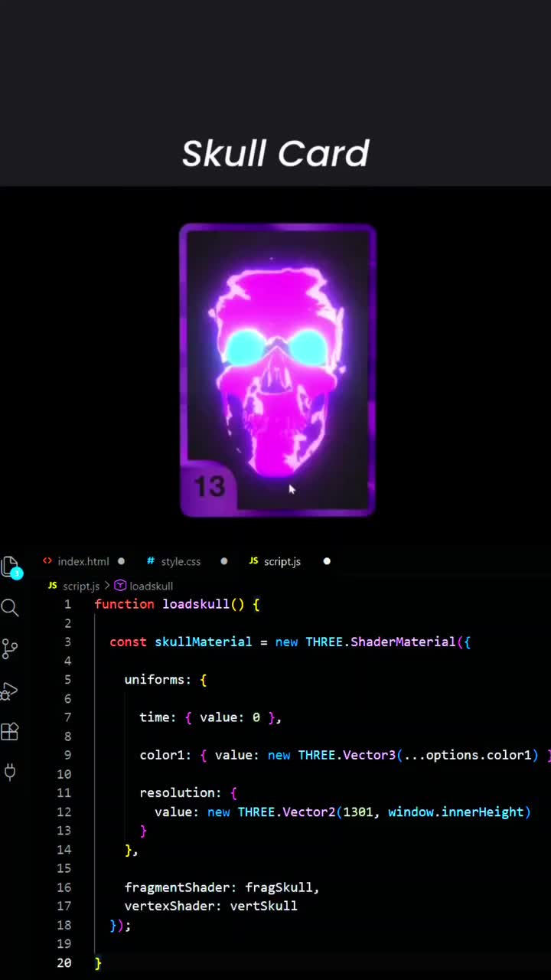Close style.css via its unsaved dot
This screenshot has width=551, height=980.
[224, 561]
